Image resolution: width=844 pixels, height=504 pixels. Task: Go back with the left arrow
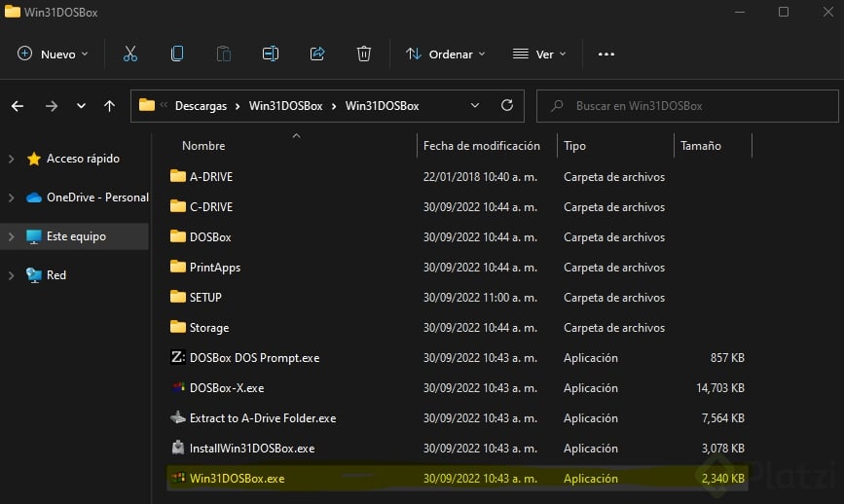[18, 106]
